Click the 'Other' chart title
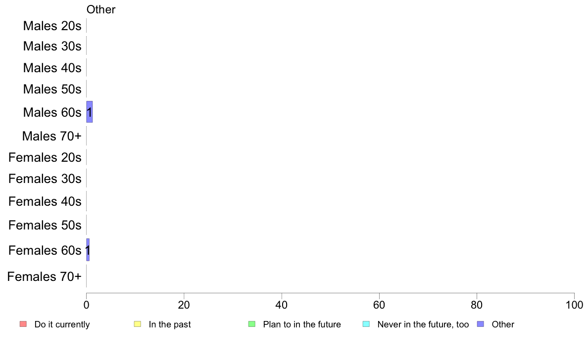Screen dimensions: 588x364 (101, 9)
